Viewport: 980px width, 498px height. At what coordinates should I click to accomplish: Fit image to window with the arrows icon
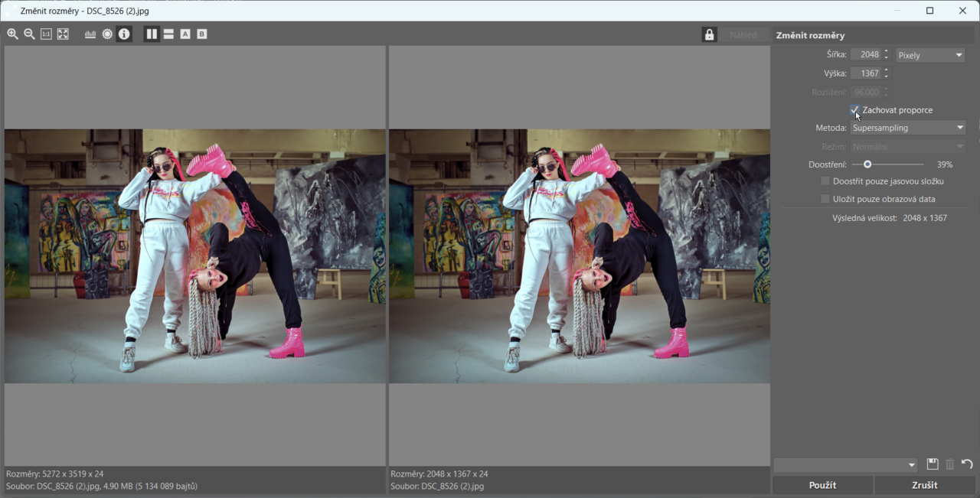63,34
